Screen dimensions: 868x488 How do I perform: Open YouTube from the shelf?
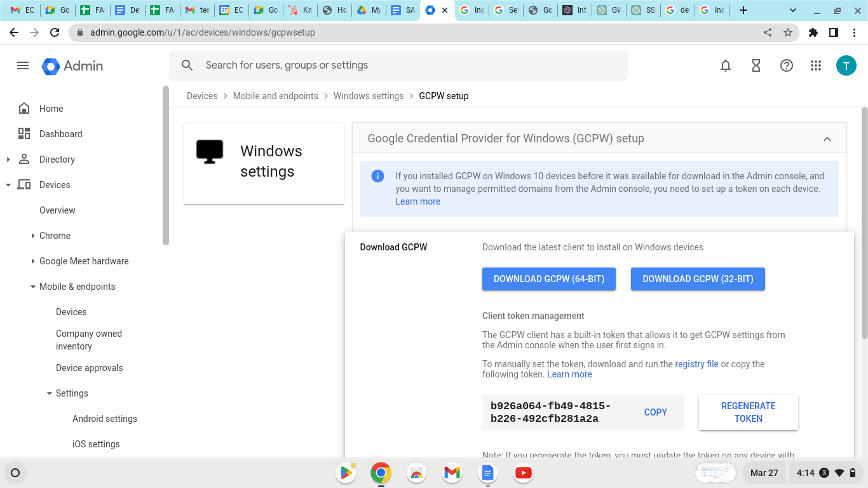coord(523,473)
